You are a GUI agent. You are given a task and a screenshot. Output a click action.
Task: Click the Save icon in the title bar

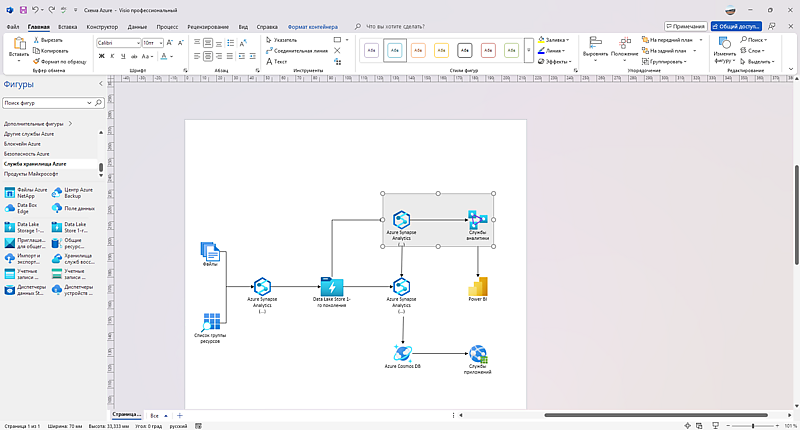pyautogui.click(x=23, y=10)
